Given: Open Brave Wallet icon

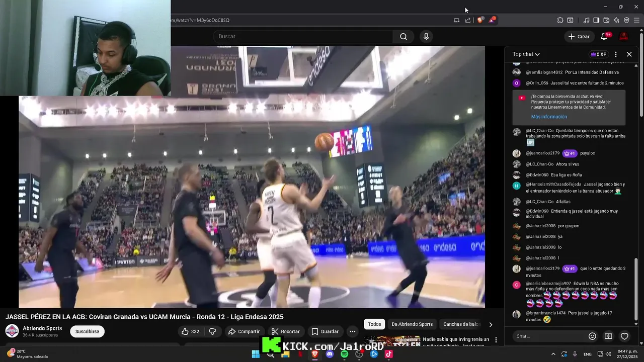Looking at the screenshot, I should click(x=606, y=20).
